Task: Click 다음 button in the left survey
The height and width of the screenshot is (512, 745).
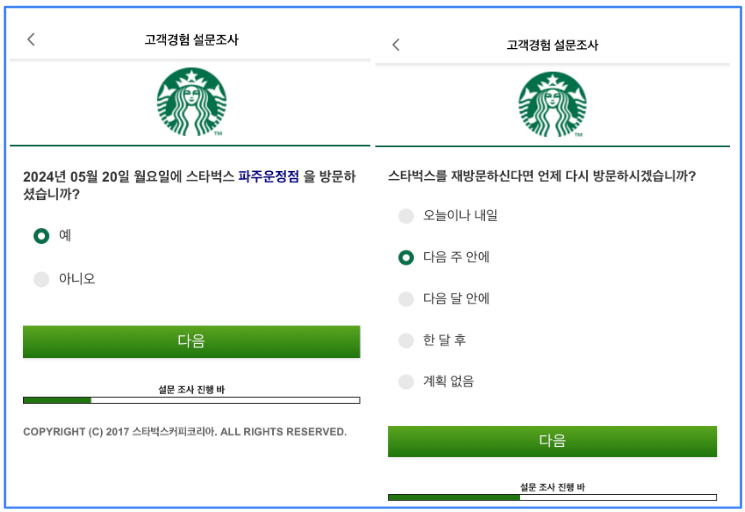Action: click(x=191, y=341)
